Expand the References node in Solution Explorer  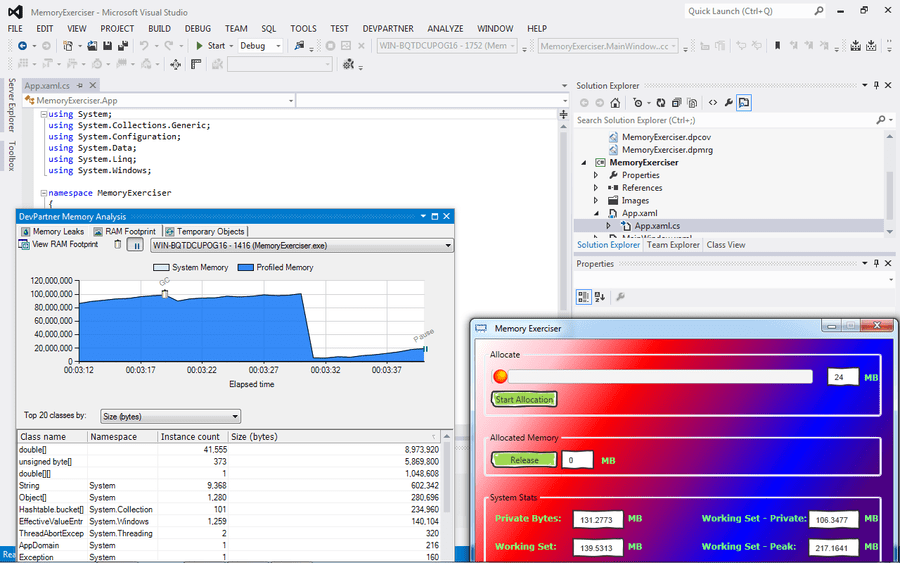(x=596, y=188)
